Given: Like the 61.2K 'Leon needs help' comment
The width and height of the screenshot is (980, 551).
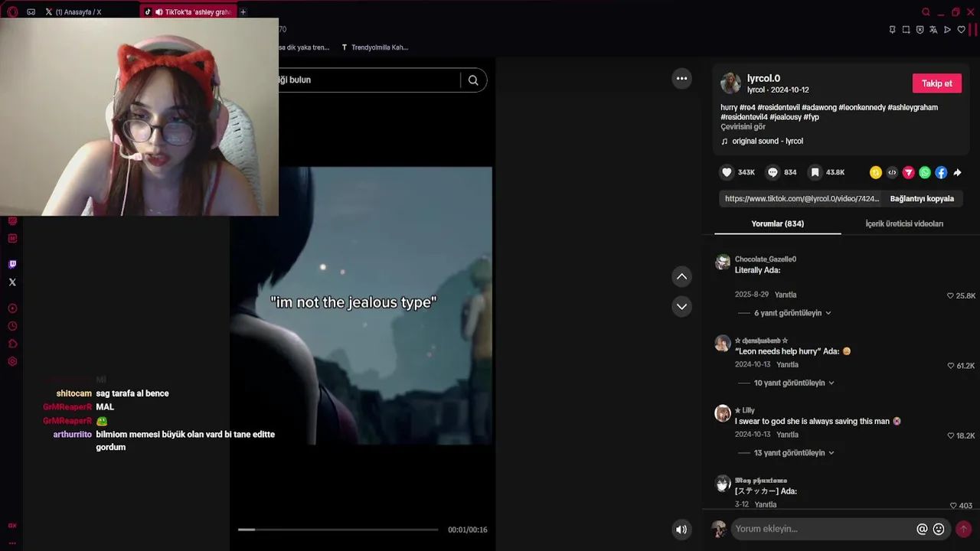Looking at the screenshot, I should pyautogui.click(x=951, y=366).
